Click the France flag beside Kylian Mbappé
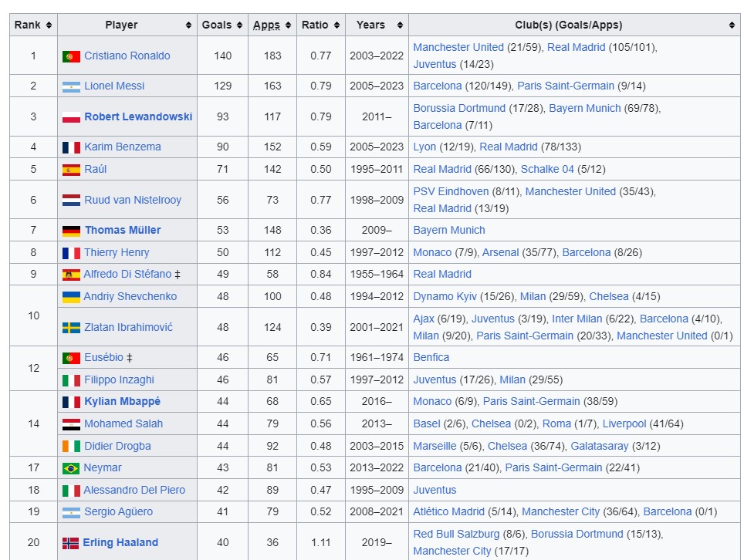The image size is (744, 560). coord(71,402)
